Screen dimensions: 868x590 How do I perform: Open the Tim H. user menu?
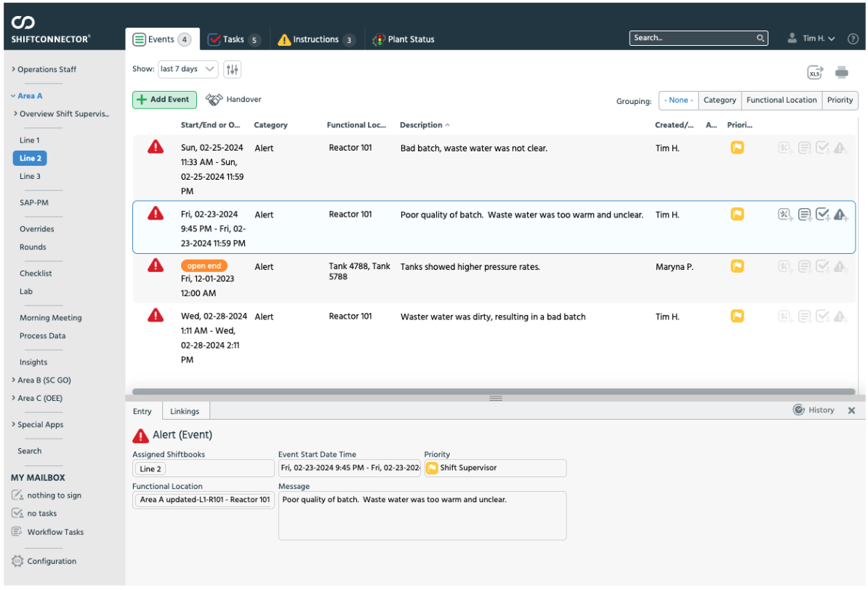click(813, 39)
